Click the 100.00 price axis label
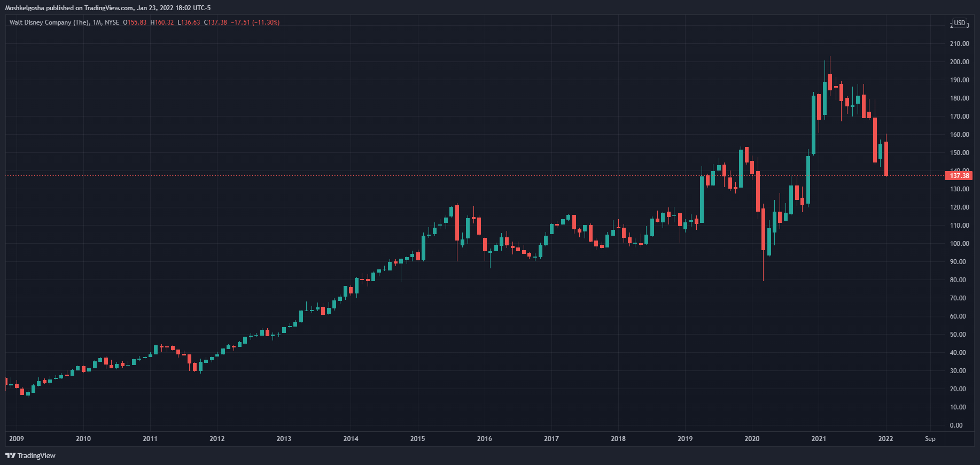 click(x=959, y=244)
